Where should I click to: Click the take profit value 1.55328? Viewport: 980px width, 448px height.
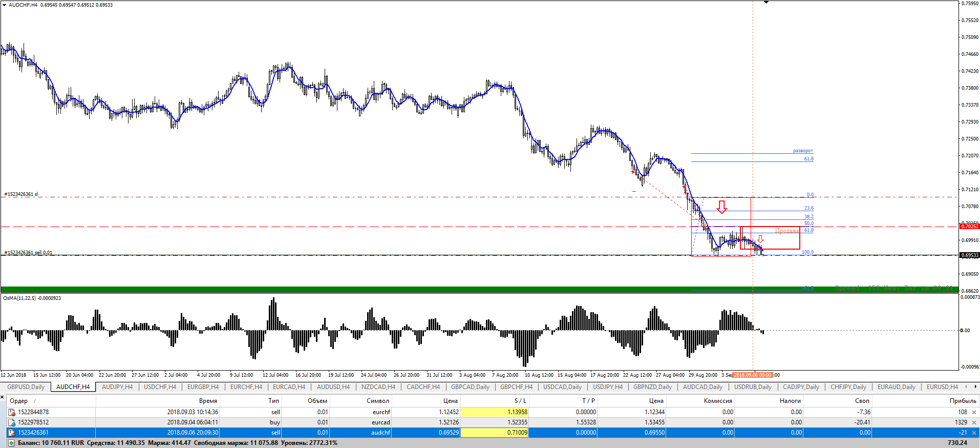(586, 422)
